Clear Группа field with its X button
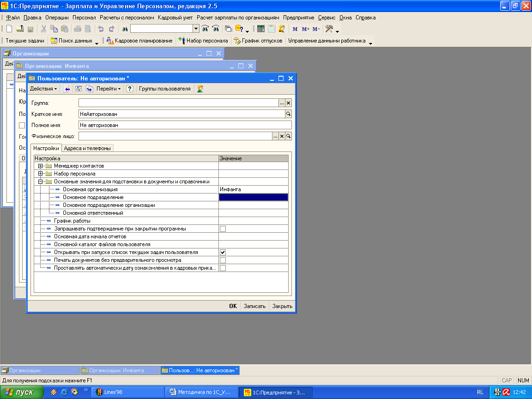 (288, 103)
